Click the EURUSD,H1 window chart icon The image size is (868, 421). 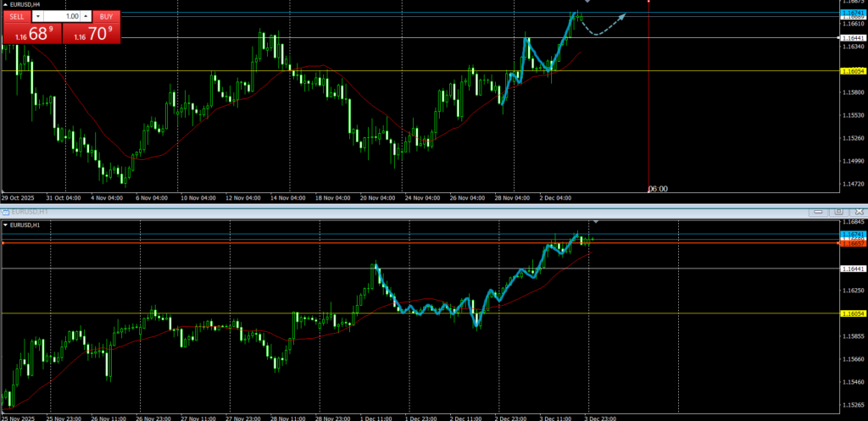click(5, 211)
